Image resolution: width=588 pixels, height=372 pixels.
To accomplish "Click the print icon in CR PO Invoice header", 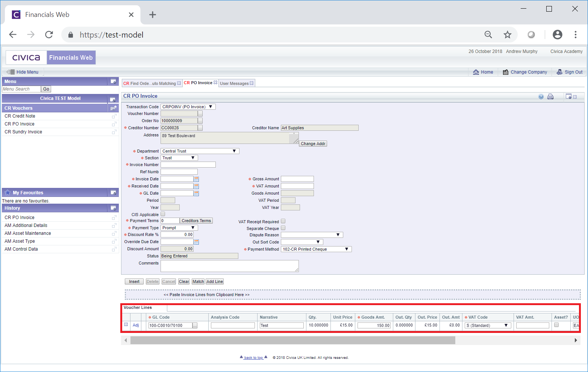I will [x=550, y=97].
